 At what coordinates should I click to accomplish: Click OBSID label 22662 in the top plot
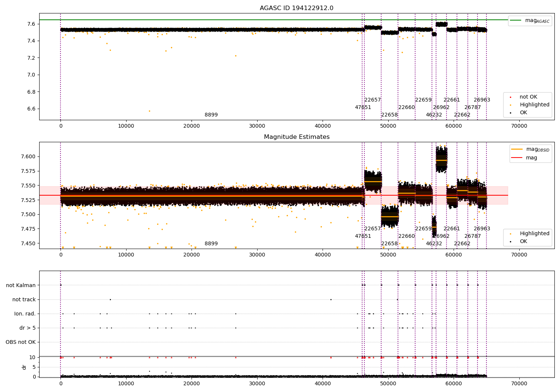(x=462, y=115)
